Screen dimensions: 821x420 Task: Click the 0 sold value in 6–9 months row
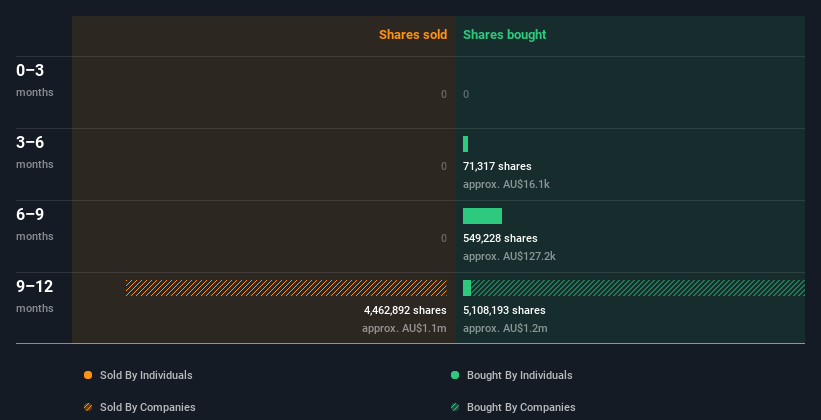point(444,238)
